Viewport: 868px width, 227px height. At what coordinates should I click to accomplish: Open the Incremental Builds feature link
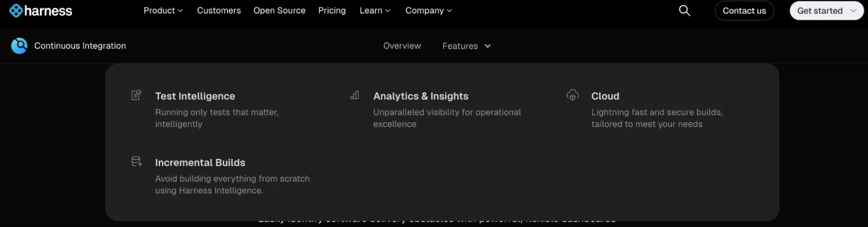click(200, 162)
